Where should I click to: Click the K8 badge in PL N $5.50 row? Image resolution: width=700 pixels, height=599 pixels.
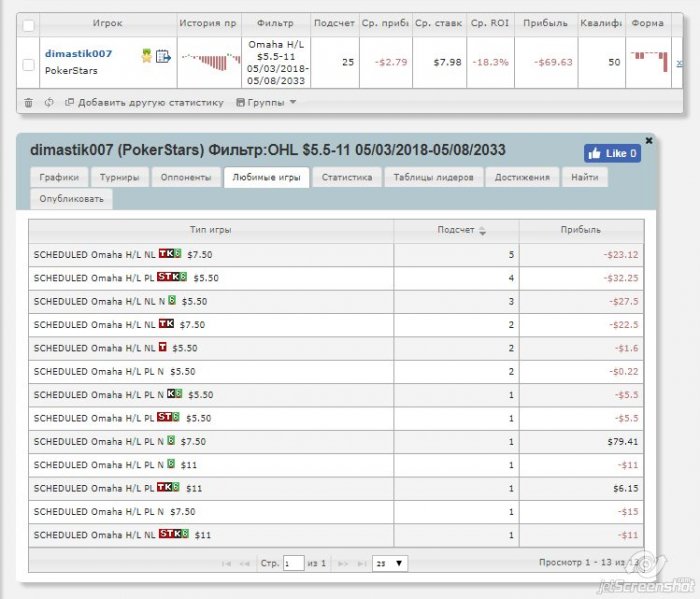(175, 394)
